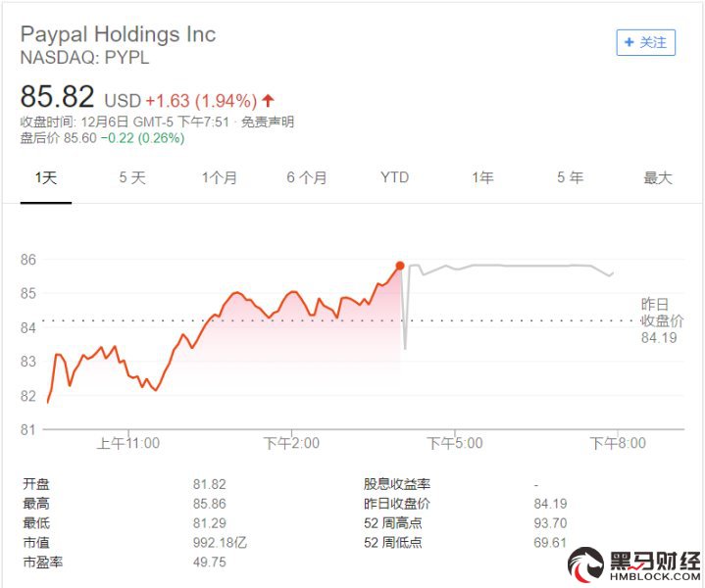Click the Paypal Holdings Inc title

coord(119,35)
